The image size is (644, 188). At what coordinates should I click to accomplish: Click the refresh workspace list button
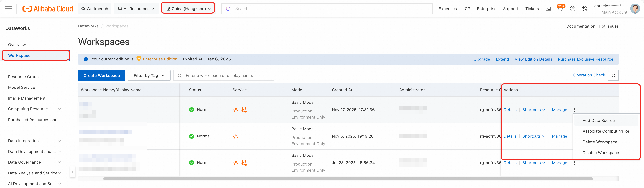click(613, 75)
